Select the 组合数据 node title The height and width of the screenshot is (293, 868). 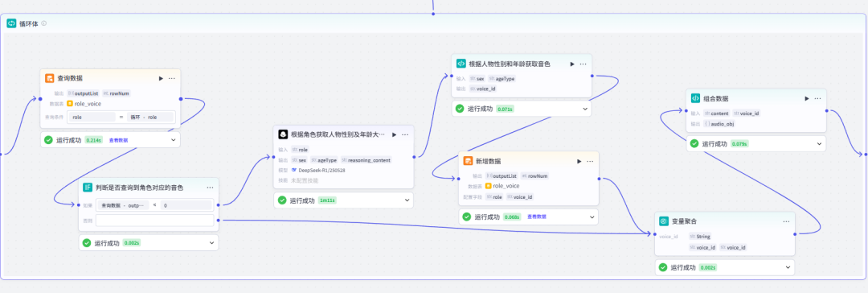click(x=716, y=98)
